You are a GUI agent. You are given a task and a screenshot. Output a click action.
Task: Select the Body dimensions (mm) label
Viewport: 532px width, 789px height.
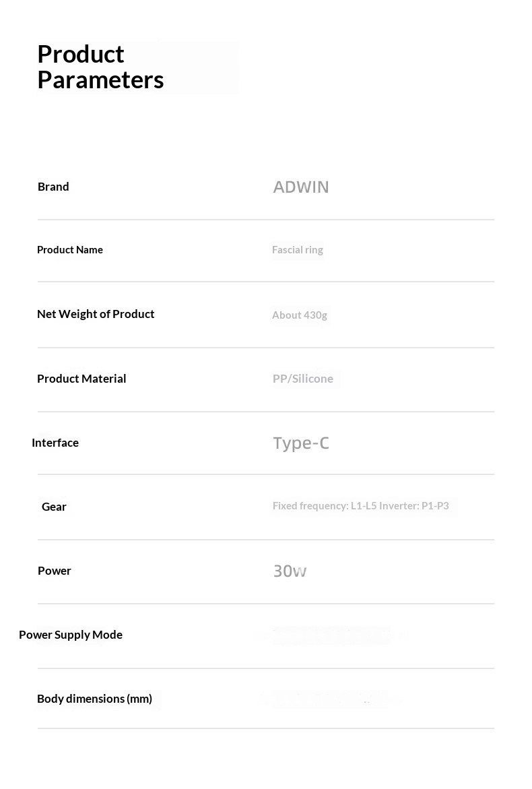coord(94,699)
